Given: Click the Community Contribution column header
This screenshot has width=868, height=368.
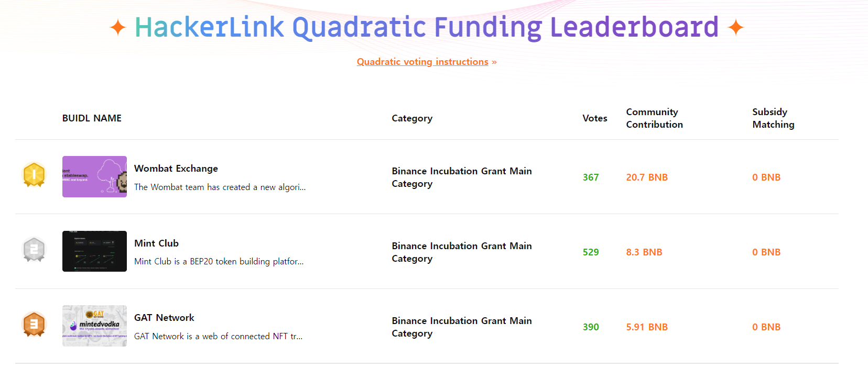Looking at the screenshot, I should [654, 118].
